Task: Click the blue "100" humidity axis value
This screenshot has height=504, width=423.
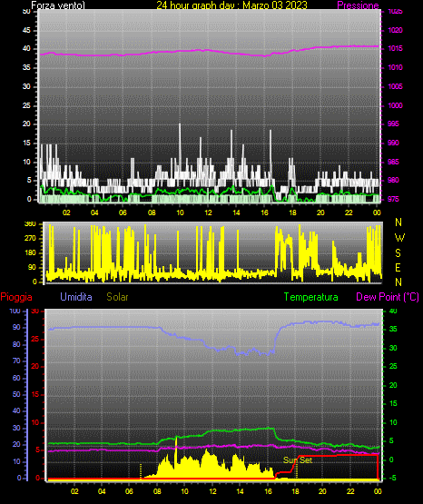Action: [15, 311]
